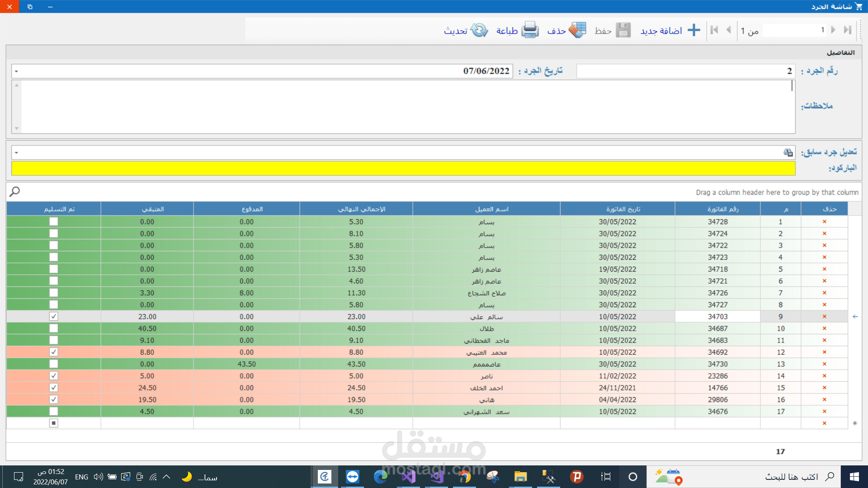Check delivered checkbox for invoice 34728

pos(54,221)
